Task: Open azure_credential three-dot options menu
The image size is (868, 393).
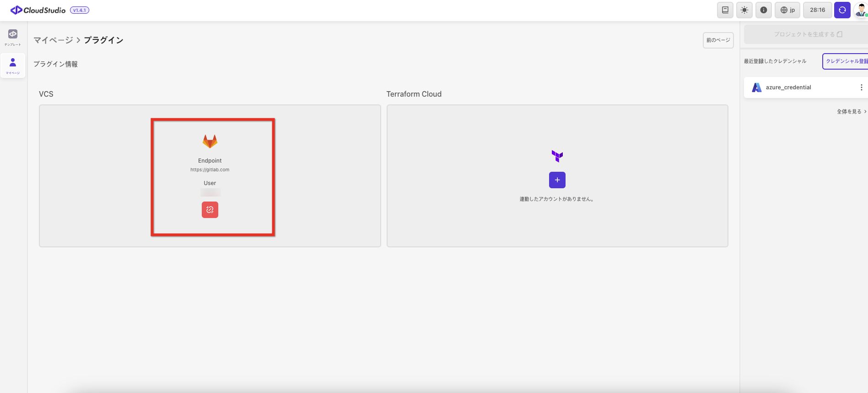Action: point(861,87)
